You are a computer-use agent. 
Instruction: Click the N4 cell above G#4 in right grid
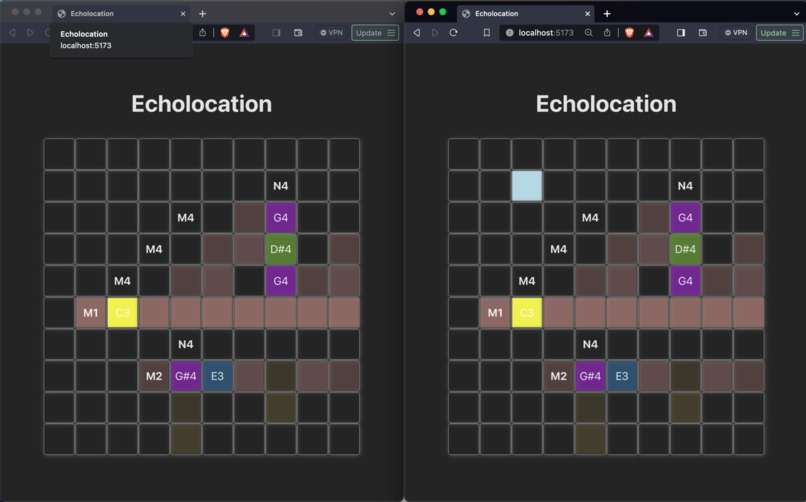590,344
